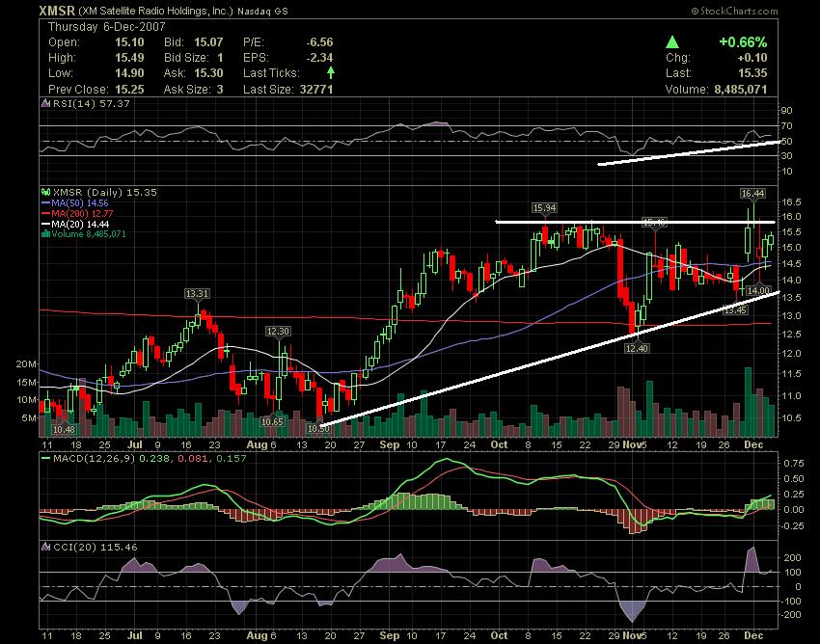Click the Nasdaq GS exchange label
The image size is (820, 644).
pos(262,11)
